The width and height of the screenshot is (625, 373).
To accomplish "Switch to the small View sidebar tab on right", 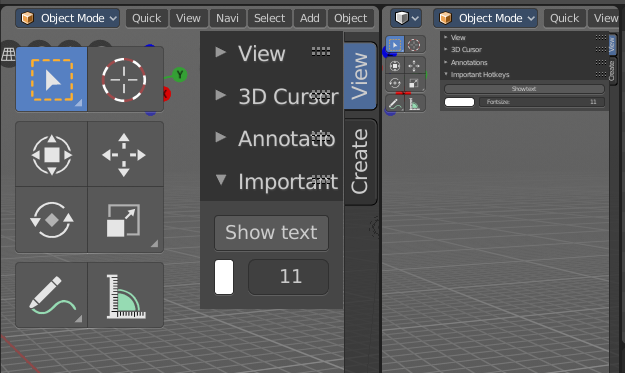I will [612, 45].
